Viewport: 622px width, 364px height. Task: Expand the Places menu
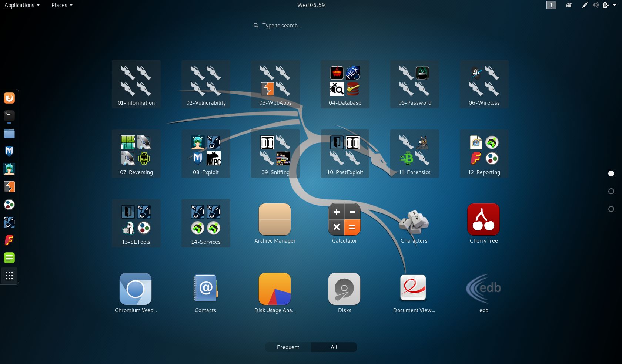tap(62, 5)
